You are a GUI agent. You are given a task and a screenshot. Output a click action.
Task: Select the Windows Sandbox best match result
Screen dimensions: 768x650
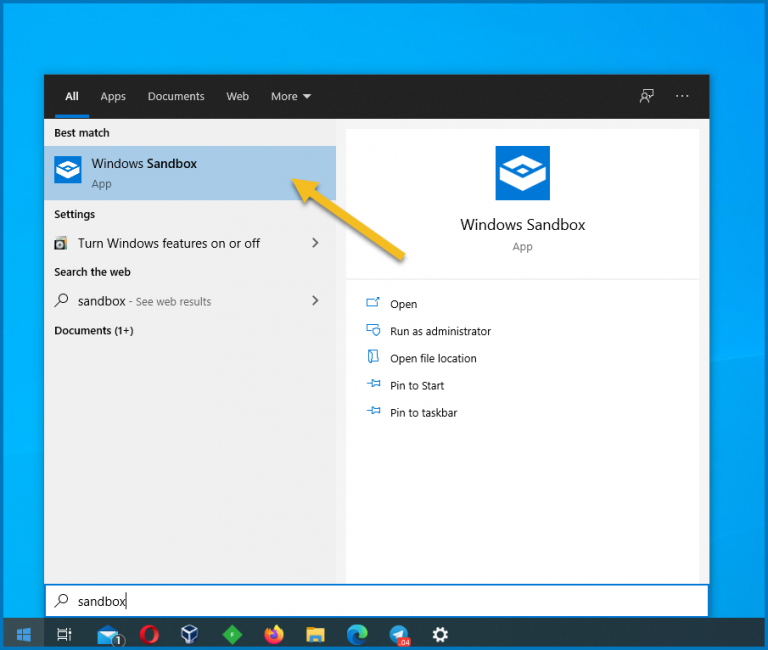190,173
